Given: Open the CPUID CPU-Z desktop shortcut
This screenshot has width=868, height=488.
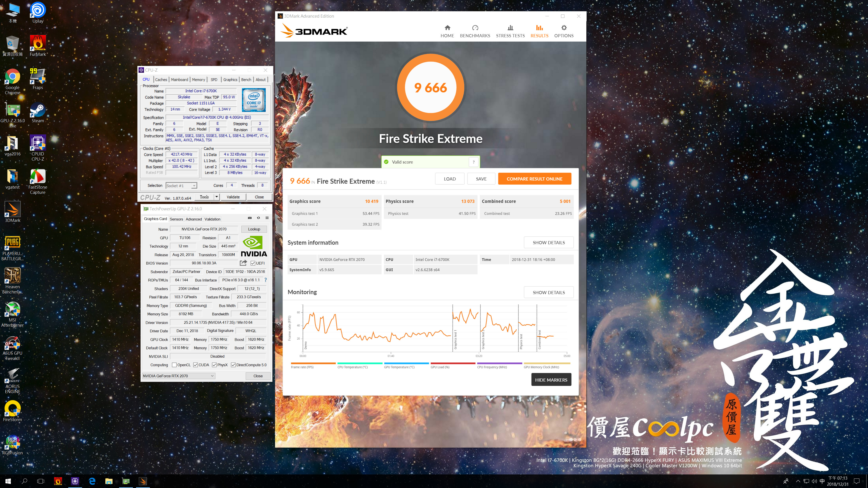Looking at the screenshot, I should click(38, 148).
